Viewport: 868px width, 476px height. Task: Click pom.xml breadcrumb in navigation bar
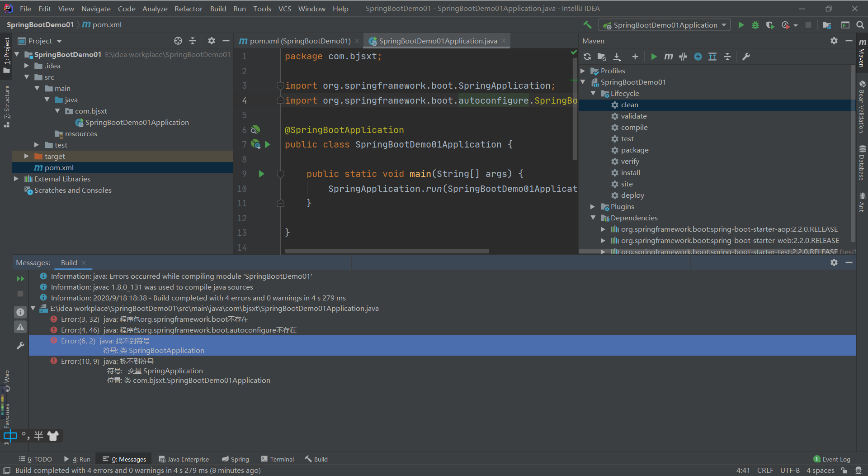pos(102,24)
